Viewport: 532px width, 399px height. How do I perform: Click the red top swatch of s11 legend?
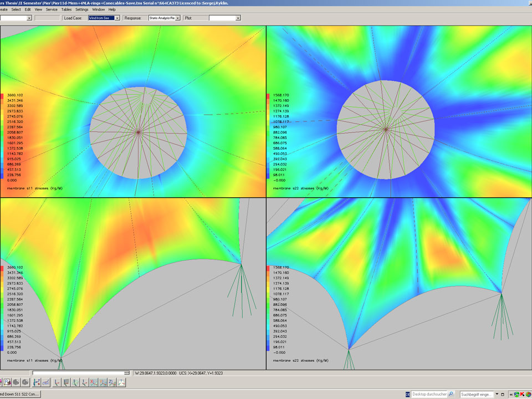(x=3, y=95)
